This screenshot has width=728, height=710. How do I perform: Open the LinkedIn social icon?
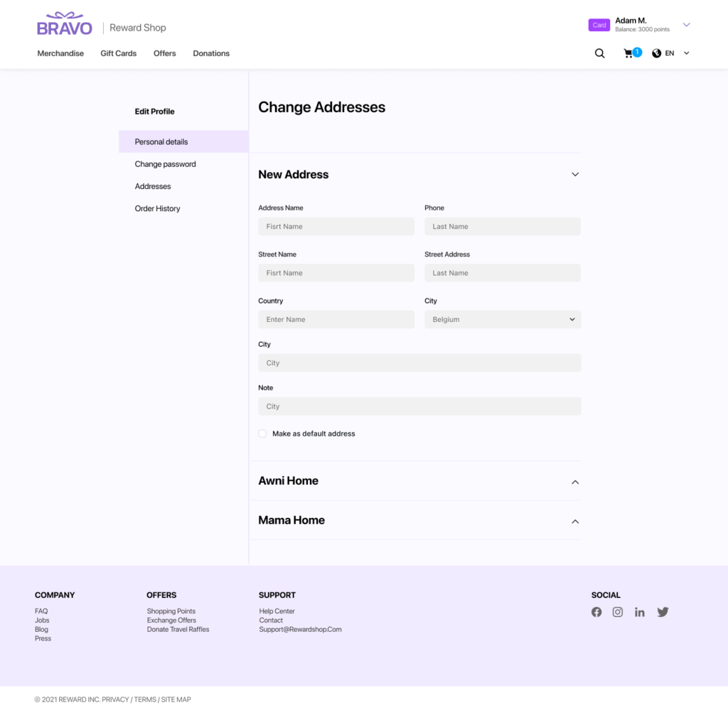coord(640,612)
